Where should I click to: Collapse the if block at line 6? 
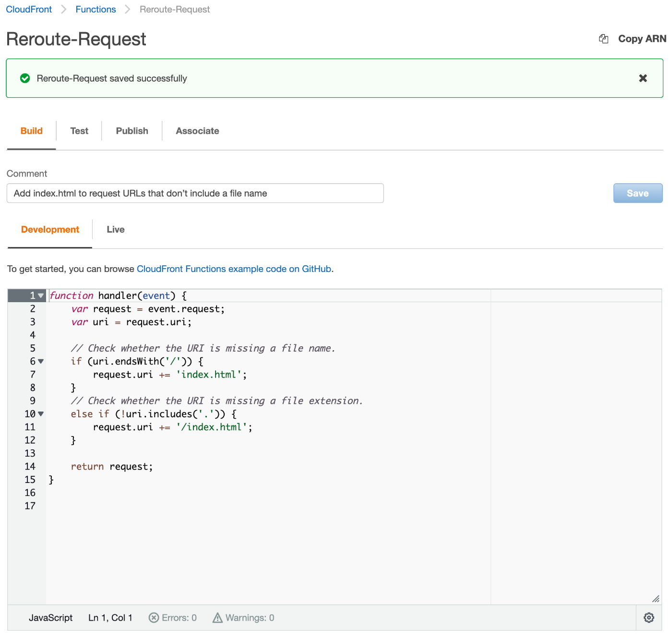(x=41, y=361)
